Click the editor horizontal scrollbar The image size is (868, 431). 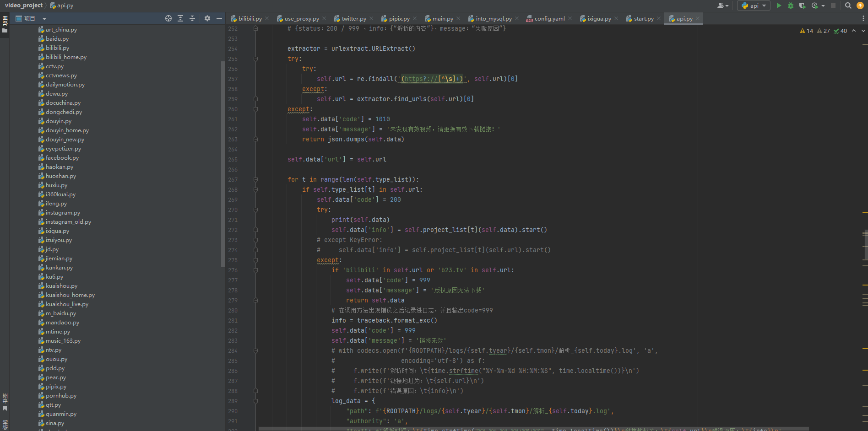tap(533, 429)
